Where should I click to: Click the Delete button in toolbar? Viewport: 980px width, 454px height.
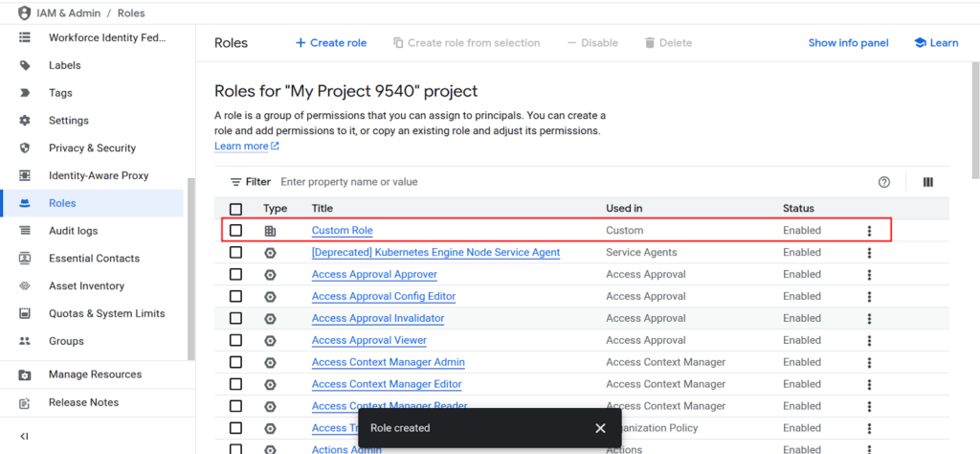(668, 42)
